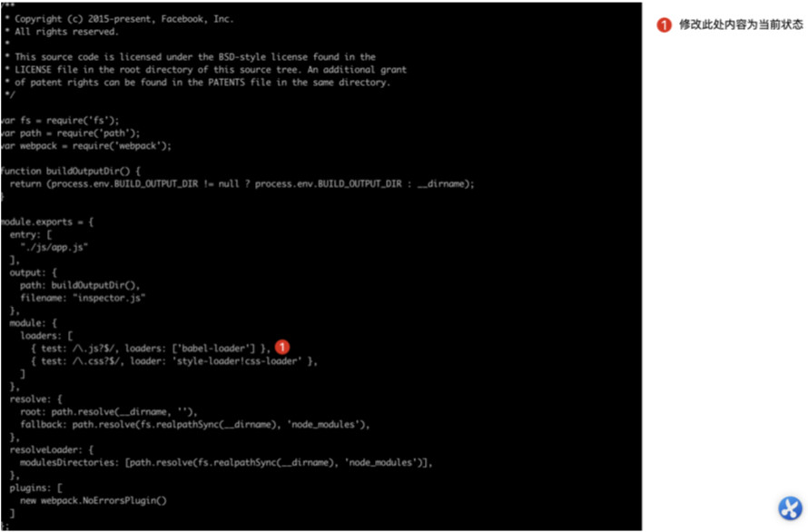Click the root: path.resolve(__dirname, '') line

coord(109,412)
